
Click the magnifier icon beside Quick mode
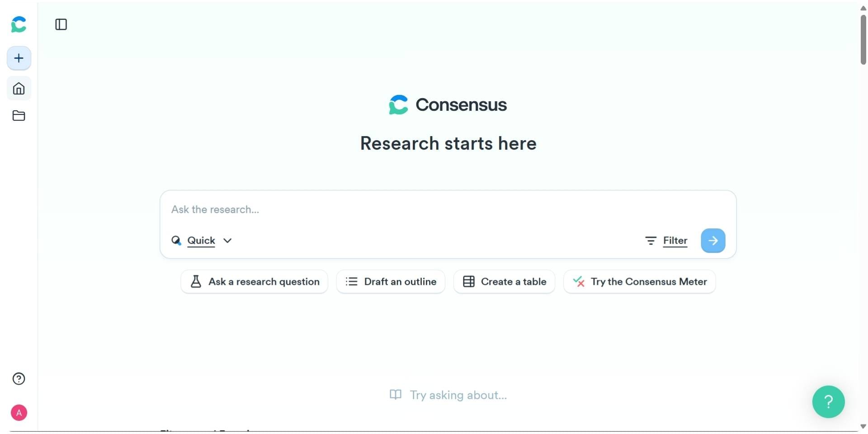[176, 241]
